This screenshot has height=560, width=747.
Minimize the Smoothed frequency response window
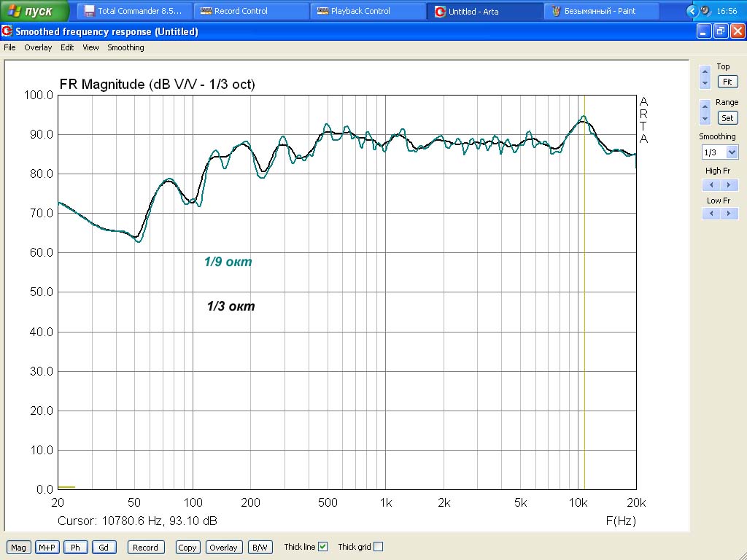pyautogui.click(x=704, y=31)
